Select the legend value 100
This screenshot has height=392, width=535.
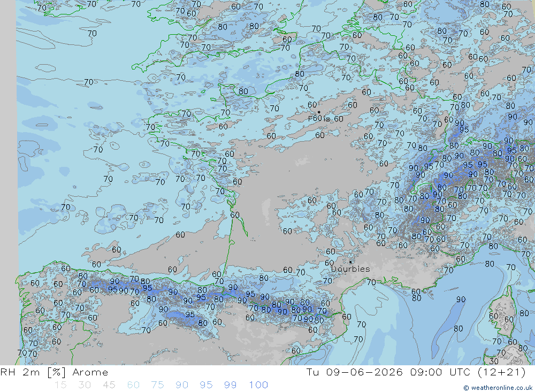click(258, 385)
